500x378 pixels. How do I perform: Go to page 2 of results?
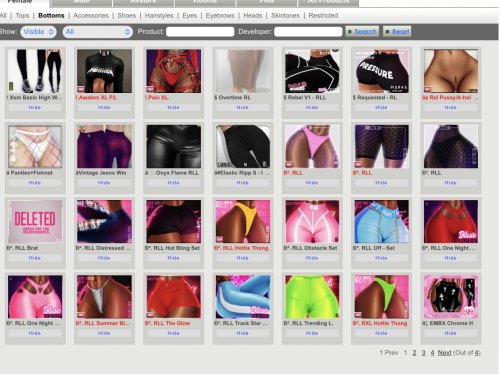coord(414,353)
